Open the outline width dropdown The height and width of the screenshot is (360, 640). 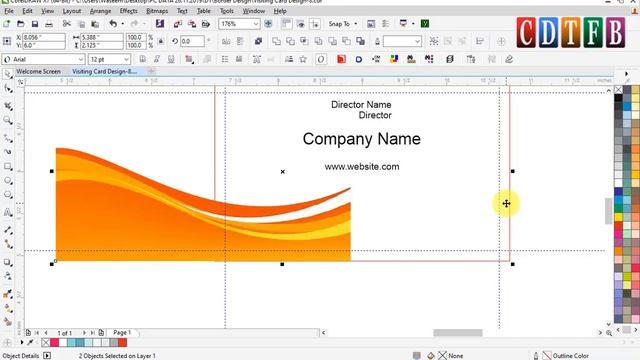pyautogui.click(x=417, y=41)
